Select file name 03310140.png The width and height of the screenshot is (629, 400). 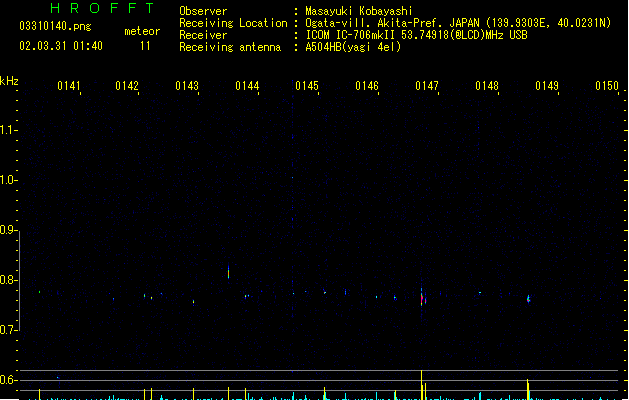55,26
